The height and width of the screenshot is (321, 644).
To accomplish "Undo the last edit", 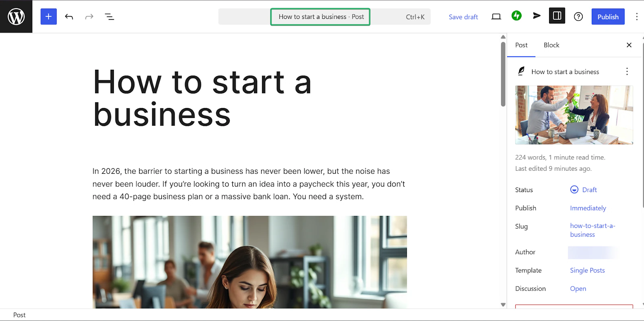I will [69, 17].
